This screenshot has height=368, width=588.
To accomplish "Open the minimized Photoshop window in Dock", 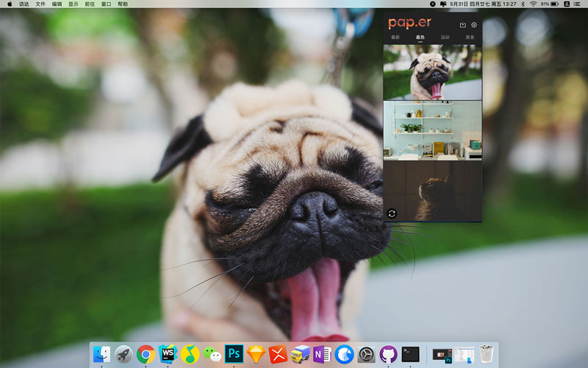I will point(442,355).
